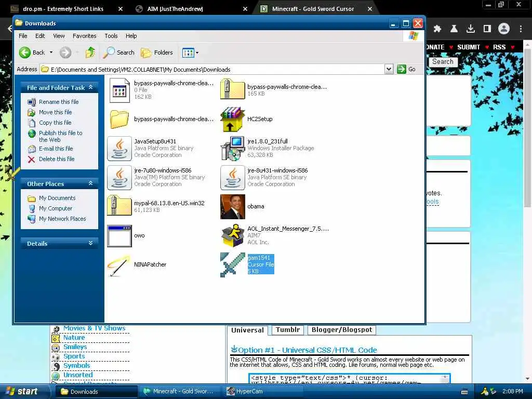Open the Views dropdown button

[190, 52]
